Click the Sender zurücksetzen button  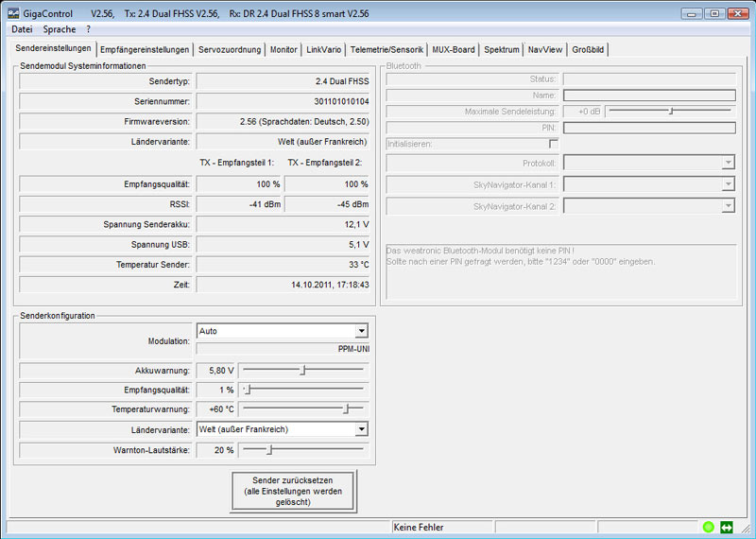click(x=293, y=491)
